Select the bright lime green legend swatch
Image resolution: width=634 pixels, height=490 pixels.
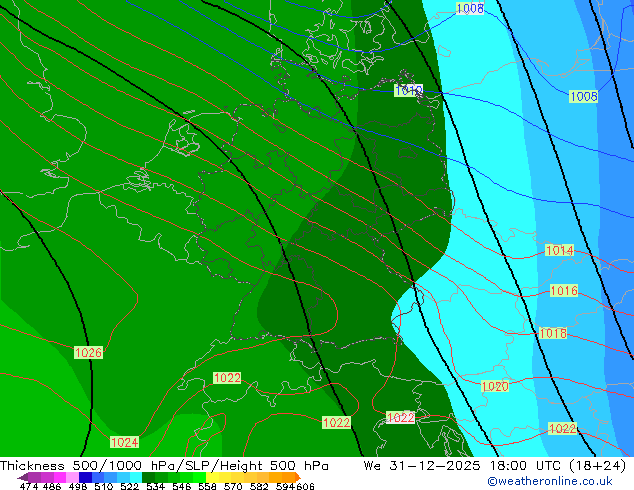pos(199,477)
